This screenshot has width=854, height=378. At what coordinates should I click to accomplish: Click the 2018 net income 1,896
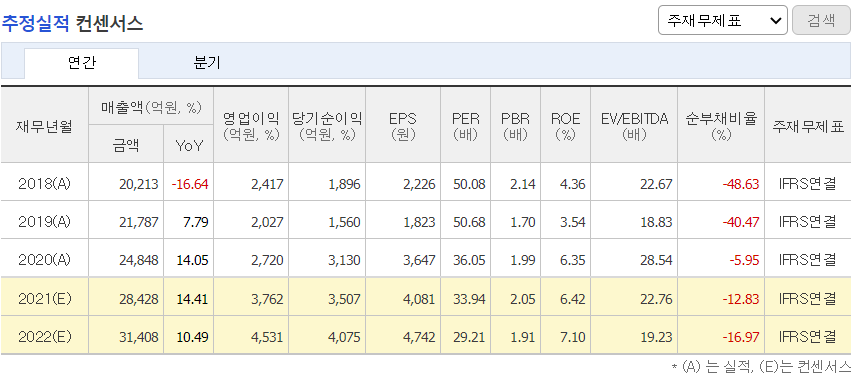click(x=344, y=184)
